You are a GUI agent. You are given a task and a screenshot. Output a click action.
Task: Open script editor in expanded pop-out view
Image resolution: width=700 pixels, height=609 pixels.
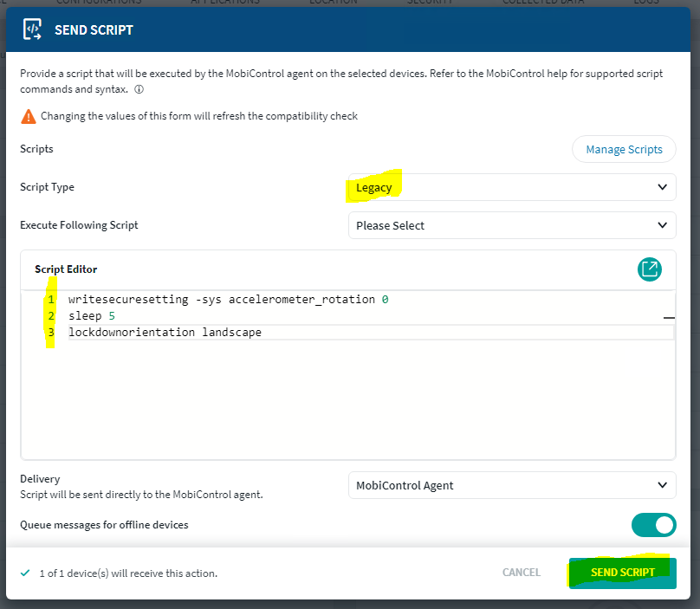point(649,269)
